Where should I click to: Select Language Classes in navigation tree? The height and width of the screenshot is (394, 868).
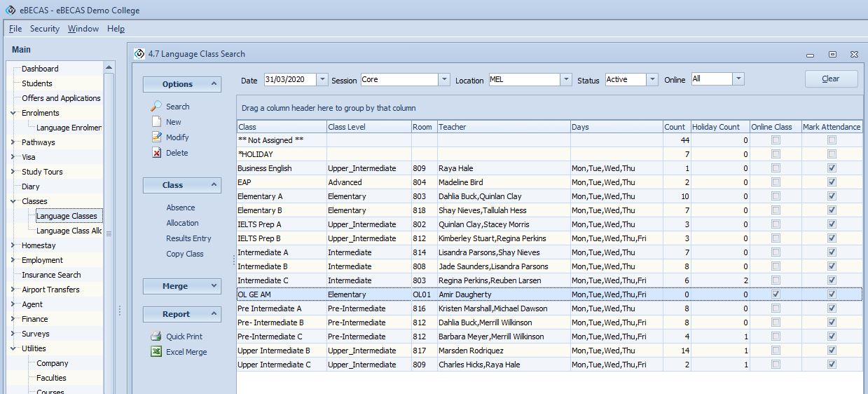(67, 216)
